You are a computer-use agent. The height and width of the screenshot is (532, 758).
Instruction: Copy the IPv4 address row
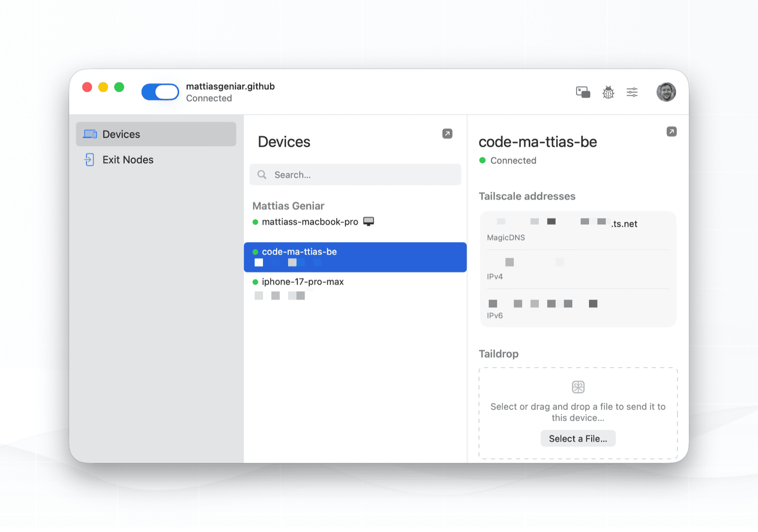point(578,269)
